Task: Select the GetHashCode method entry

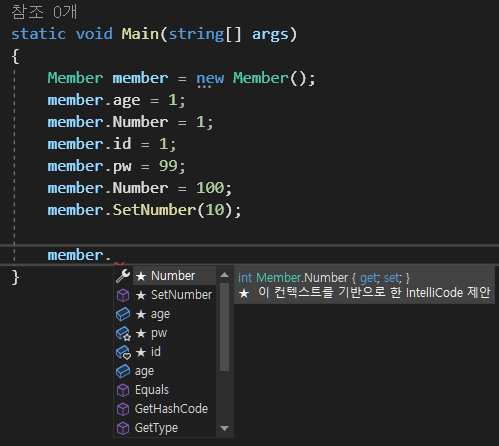Action: click(166, 409)
